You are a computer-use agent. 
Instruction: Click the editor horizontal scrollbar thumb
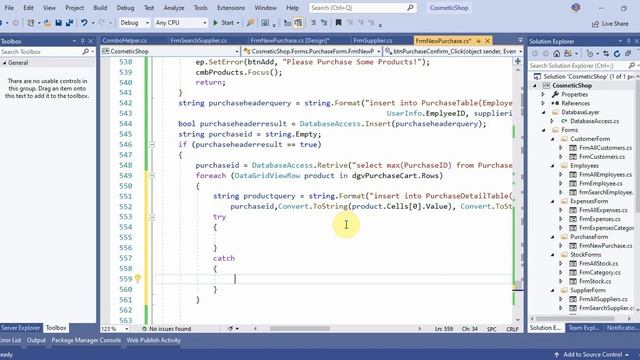300,329
